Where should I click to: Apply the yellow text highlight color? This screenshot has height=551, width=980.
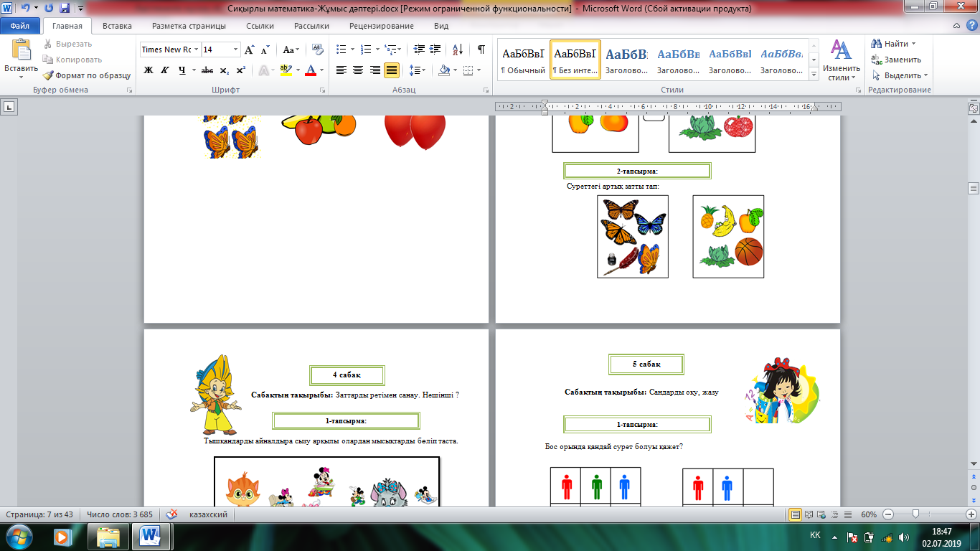coord(286,70)
